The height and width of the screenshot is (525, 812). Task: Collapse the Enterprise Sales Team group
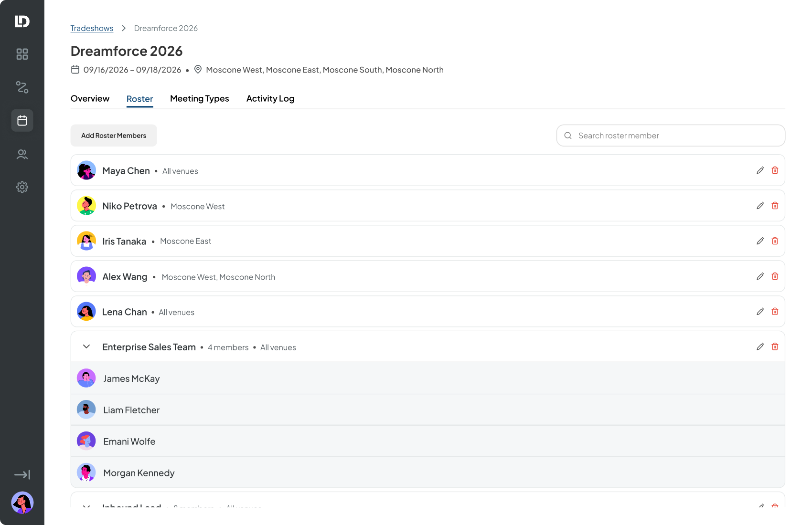(86, 346)
